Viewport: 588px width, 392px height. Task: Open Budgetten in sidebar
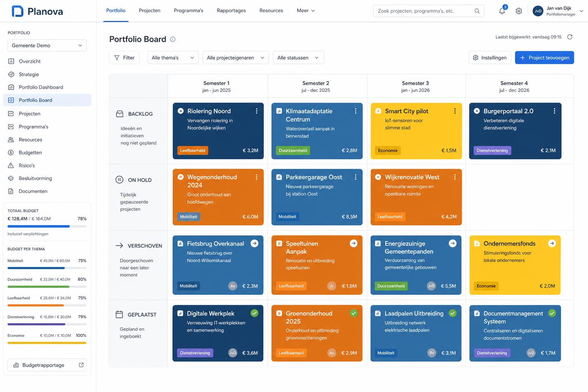click(47, 152)
